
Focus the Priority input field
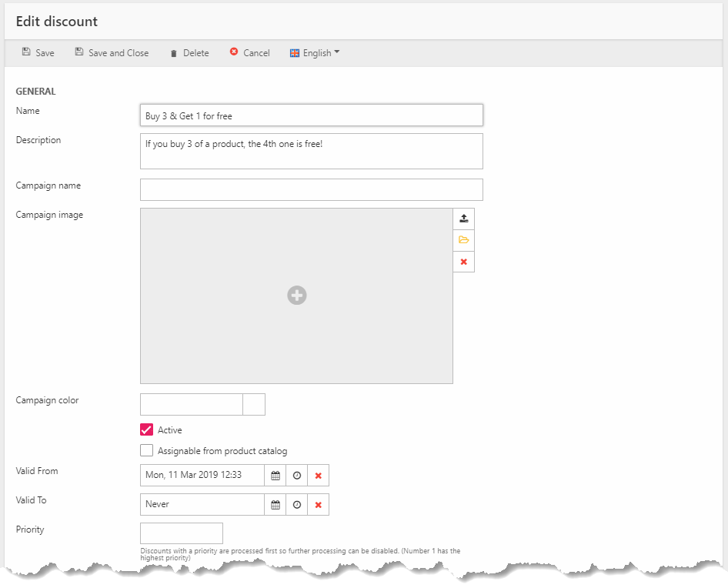point(182,533)
